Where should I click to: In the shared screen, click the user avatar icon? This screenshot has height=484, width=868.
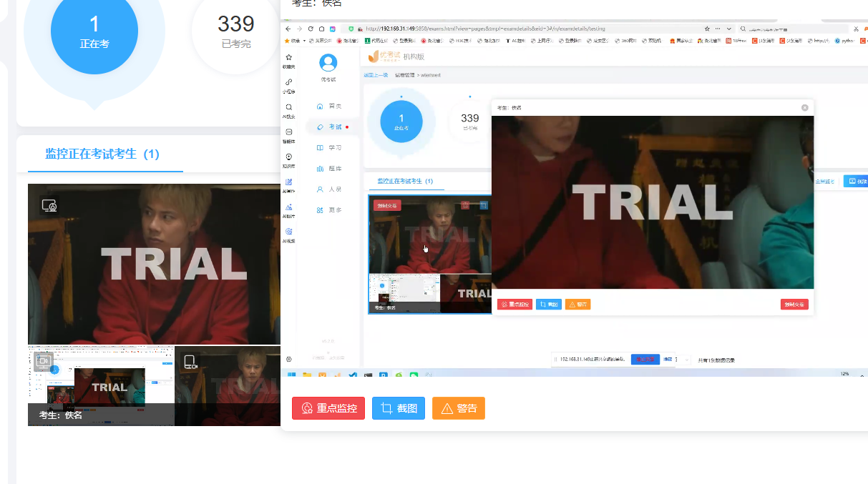click(x=328, y=63)
